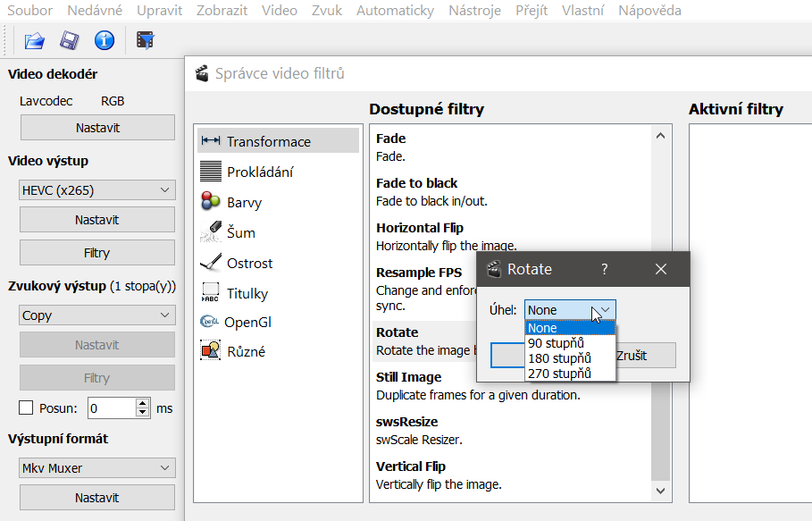Click the Posun milliseconds input field
This screenshot has width=812, height=521.
coord(112,408)
